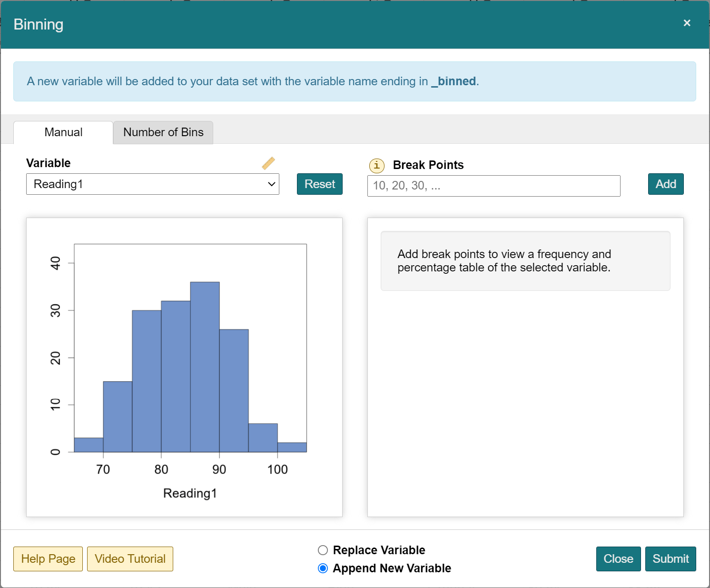Click the leftmost histogram bar
Viewport: 710px width, 588px height.
tap(89, 445)
